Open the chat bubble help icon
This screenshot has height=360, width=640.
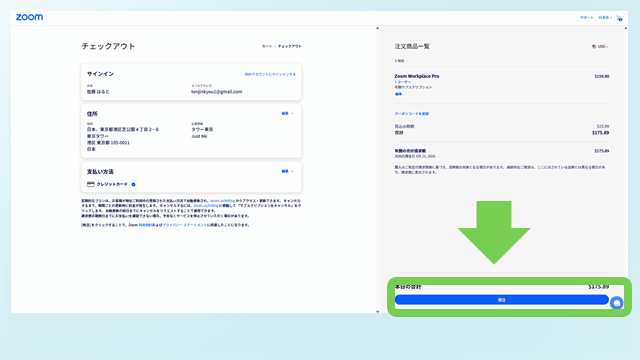(616, 303)
